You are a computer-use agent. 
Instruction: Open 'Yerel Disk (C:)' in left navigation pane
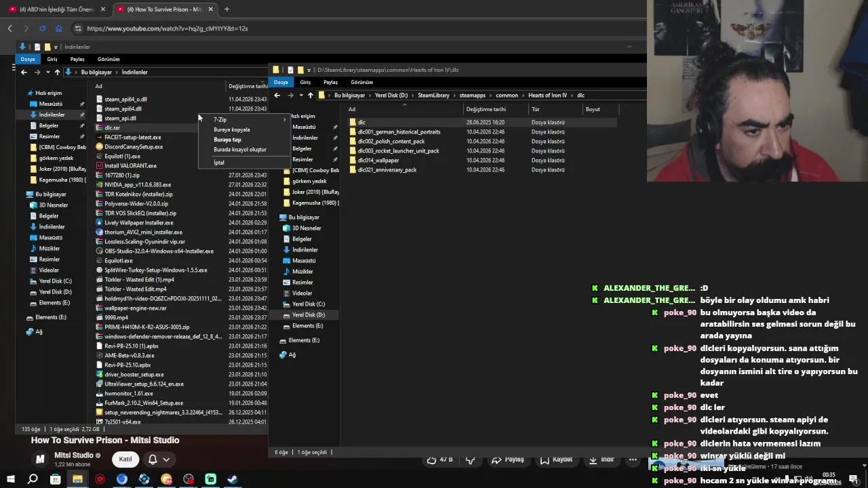[x=55, y=281]
